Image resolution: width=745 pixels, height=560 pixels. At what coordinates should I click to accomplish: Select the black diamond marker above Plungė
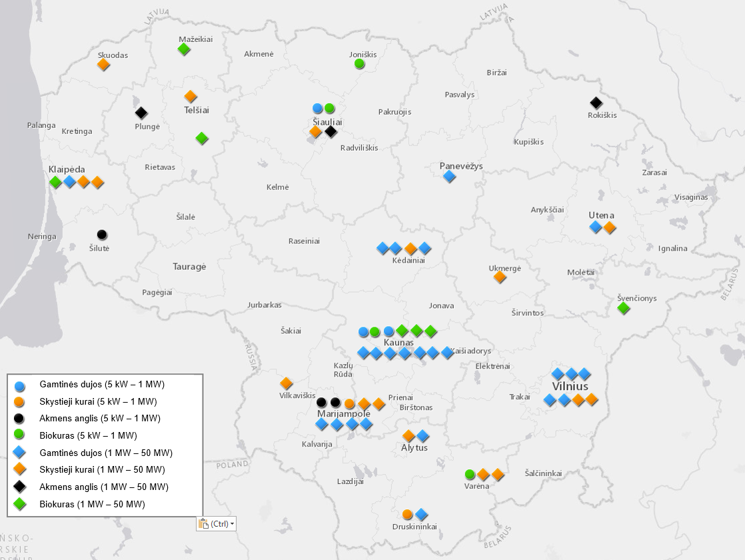coord(141,113)
